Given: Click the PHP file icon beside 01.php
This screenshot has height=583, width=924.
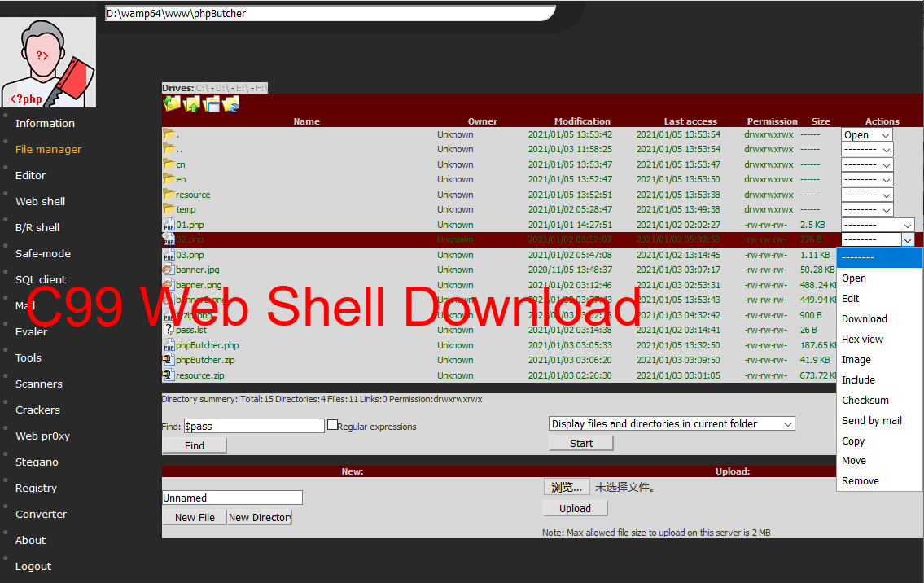Looking at the screenshot, I should 169,224.
